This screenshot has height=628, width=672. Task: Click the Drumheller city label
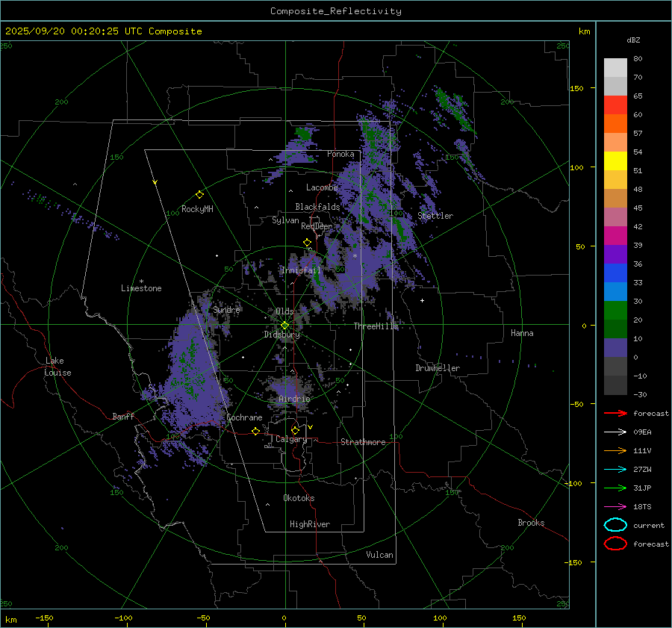(438, 368)
